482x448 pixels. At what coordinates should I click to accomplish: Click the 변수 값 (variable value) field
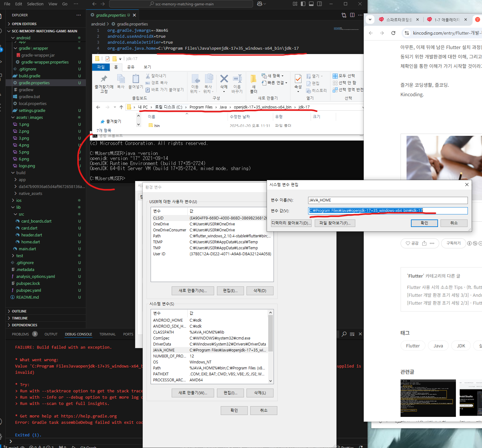(x=388, y=211)
